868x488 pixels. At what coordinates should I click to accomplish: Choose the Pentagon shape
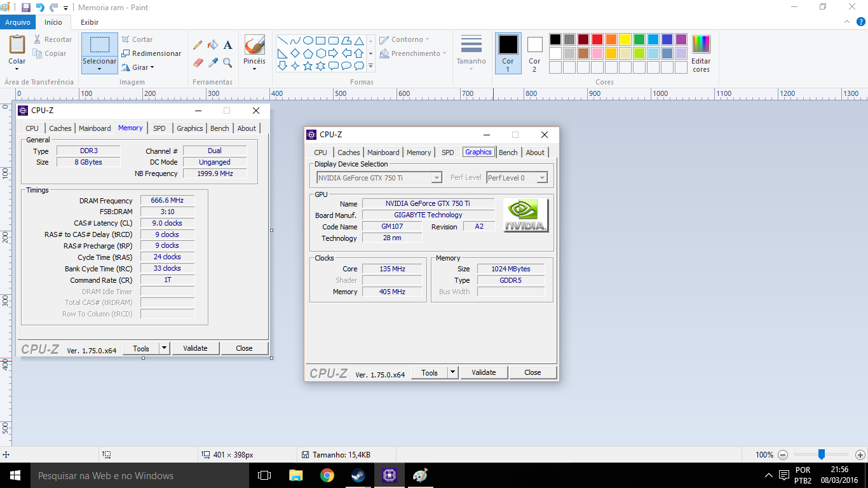[x=308, y=53]
